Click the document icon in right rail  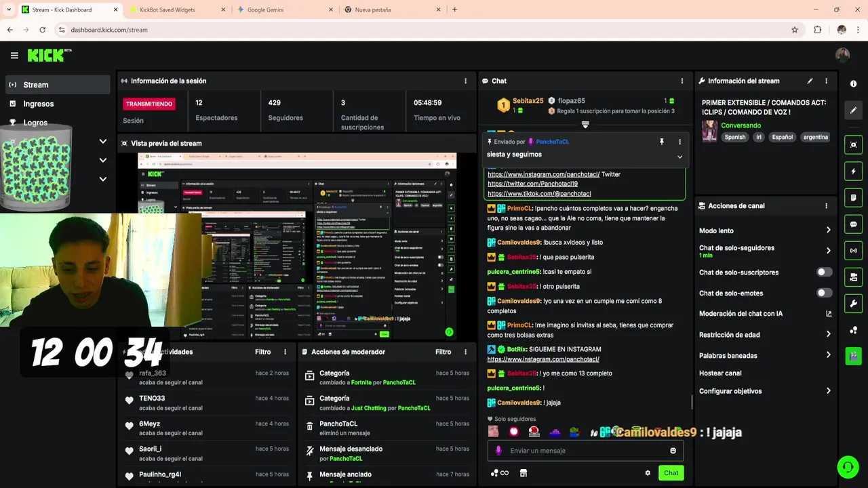pyautogui.click(x=853, y=198)
